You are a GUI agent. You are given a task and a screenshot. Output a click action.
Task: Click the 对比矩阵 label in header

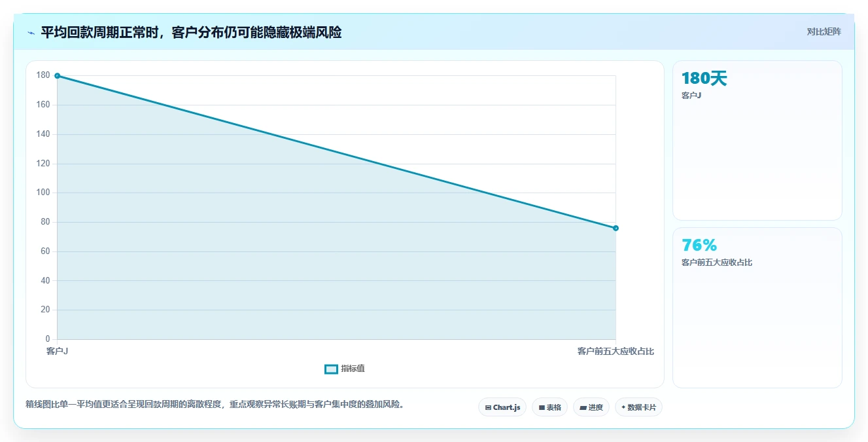click(x=824, y=31)
